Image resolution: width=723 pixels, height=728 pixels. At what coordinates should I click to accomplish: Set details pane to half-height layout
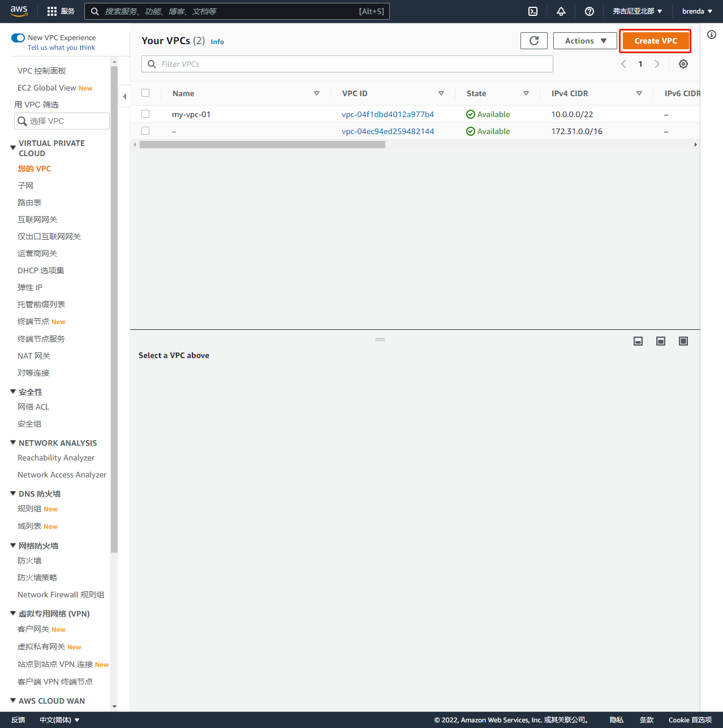pos(661,341)
